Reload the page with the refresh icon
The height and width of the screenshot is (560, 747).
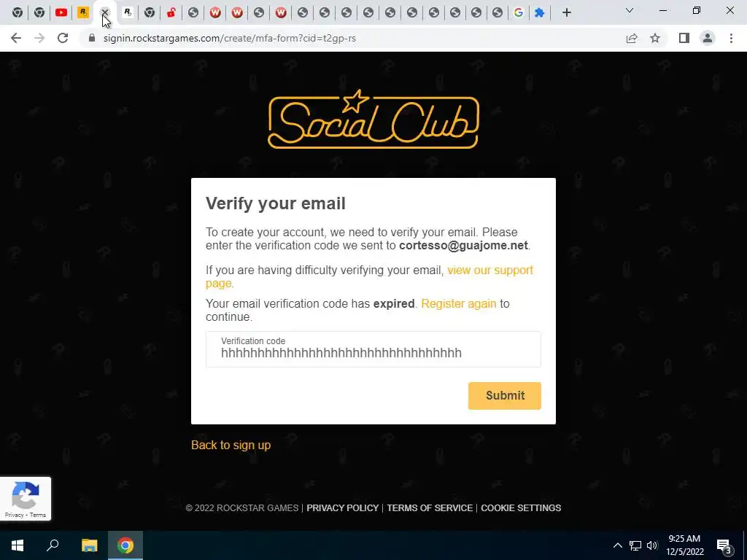[63, 38]
